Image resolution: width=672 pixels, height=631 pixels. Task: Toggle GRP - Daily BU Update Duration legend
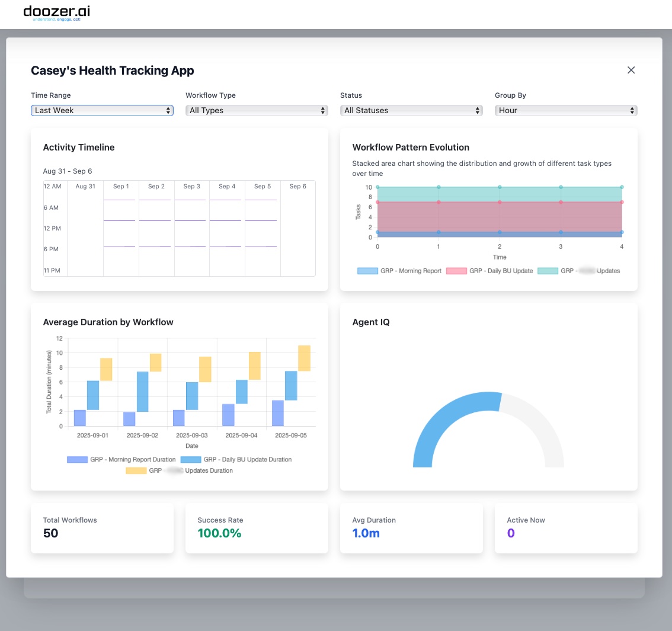click(236, 459)
